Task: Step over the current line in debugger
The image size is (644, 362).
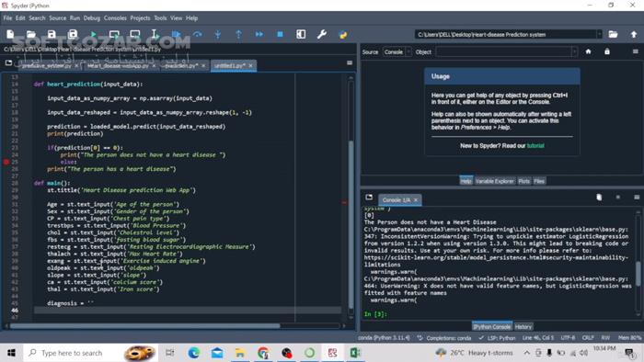Action: click(197, 34)
